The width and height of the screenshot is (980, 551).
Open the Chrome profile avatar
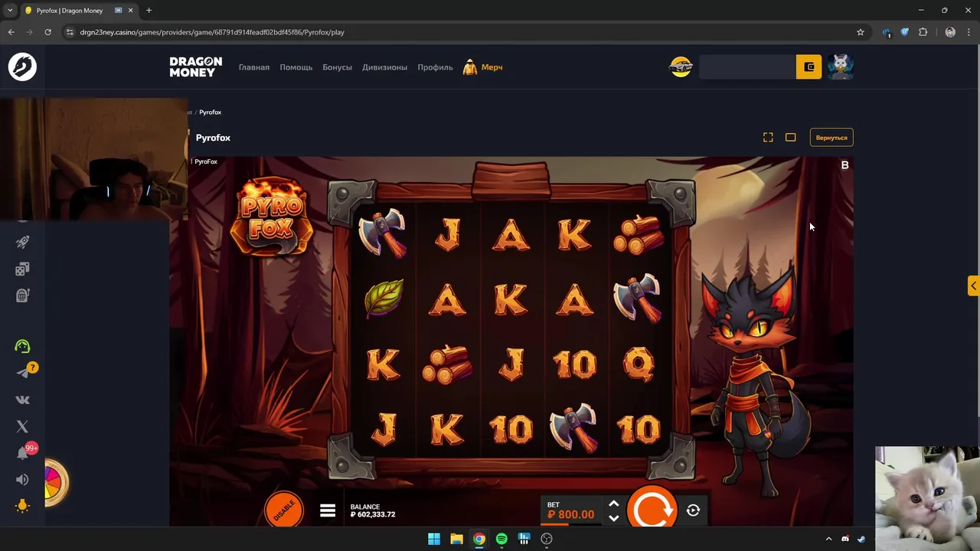[x=950, y=32]
